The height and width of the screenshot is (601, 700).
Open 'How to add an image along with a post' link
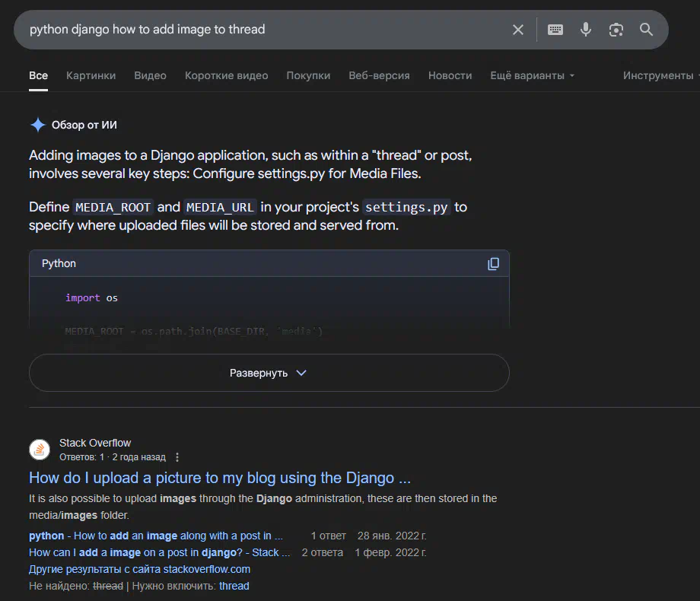tap(156, 536)
